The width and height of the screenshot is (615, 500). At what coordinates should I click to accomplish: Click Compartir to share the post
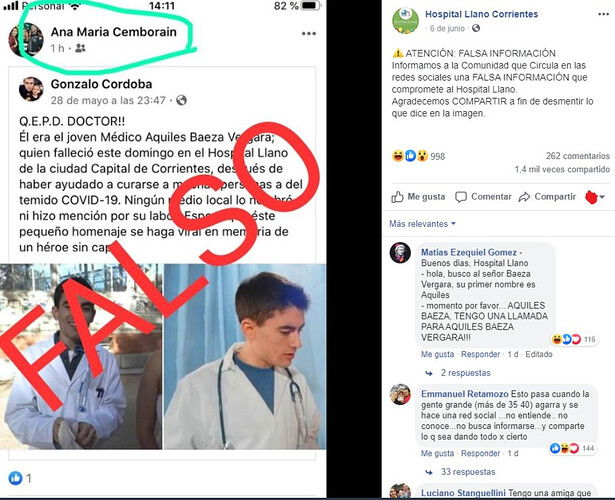[547, 196]
